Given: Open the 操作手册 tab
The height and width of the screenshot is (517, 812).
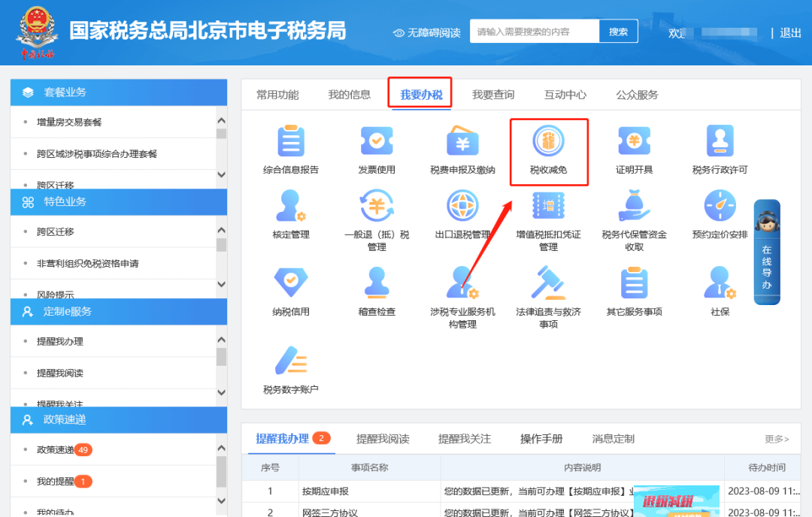Looking at the screenshot, I should [x=541, y=439].
